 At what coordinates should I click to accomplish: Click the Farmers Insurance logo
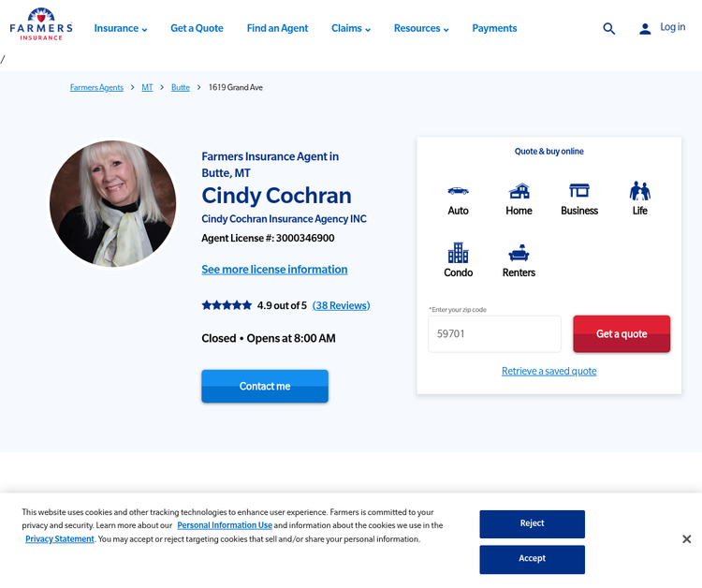[x=41, y=25]
